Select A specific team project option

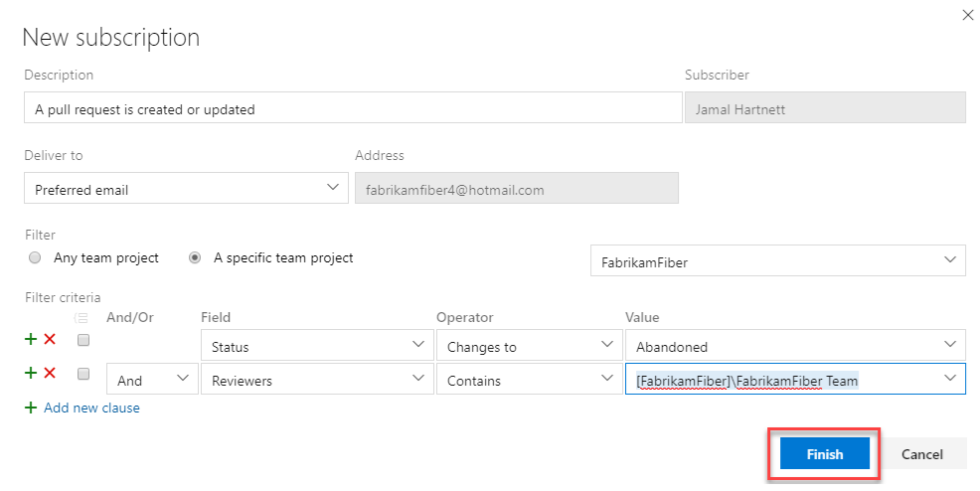click(196, 257)
